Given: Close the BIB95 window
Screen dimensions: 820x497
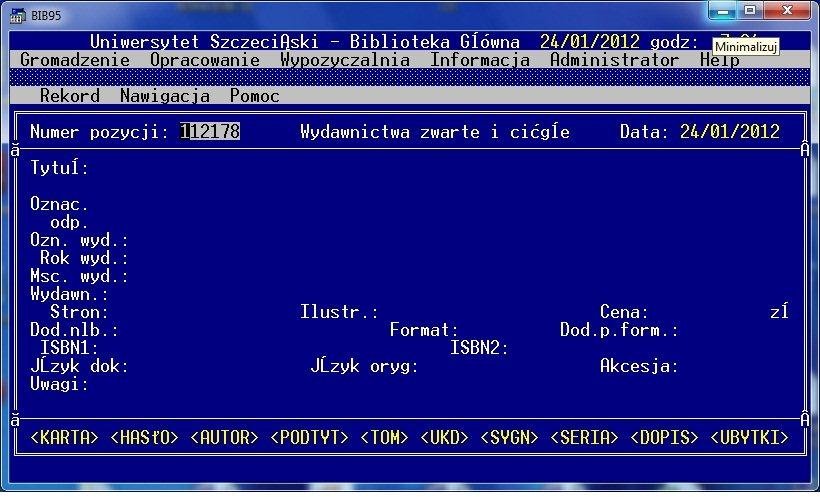Looking at the screenshot, I should pyautogui.click(x=788, y=11).
